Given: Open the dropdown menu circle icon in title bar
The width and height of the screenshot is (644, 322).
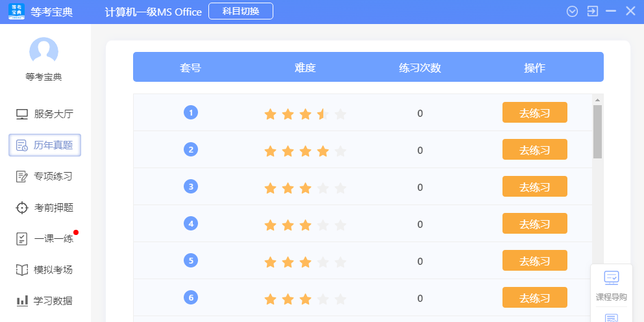Looking at the screenshot, I should tap(572, 12).
